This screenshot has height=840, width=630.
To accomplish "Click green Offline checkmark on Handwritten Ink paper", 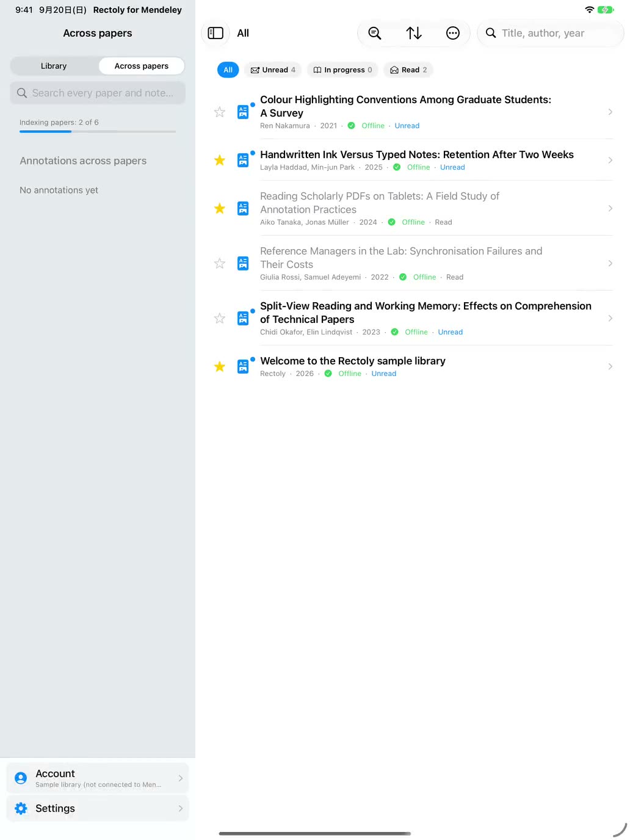I will 397,167.
